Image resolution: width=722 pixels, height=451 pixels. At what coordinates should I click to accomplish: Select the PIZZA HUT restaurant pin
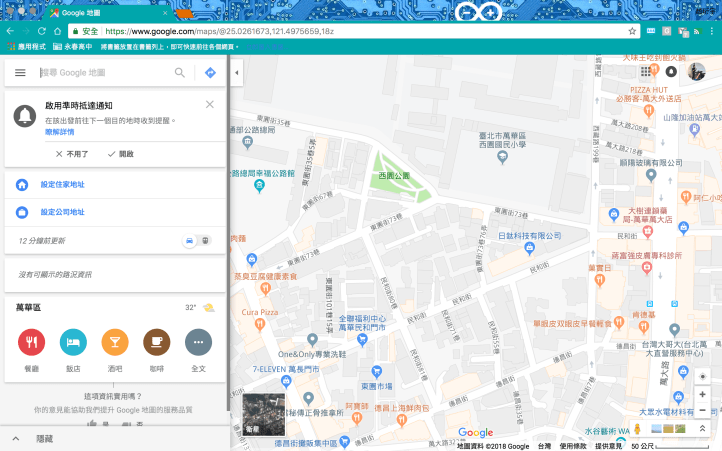pyautogui.click(x=649, y=111)
